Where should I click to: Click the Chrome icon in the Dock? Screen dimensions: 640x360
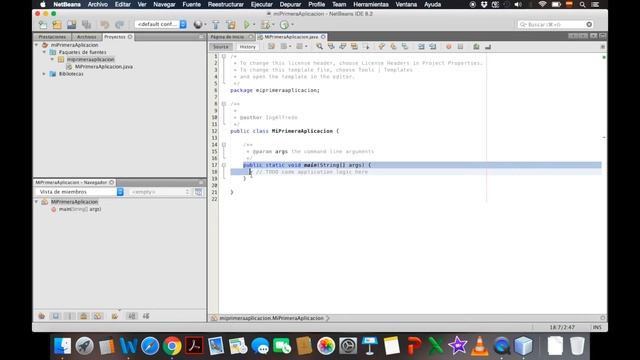[172, 346]
